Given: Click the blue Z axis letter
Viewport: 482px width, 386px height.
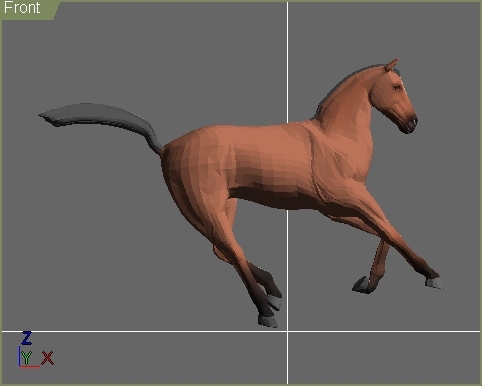Looking at the screenshot, I should [x=26, y=338].
